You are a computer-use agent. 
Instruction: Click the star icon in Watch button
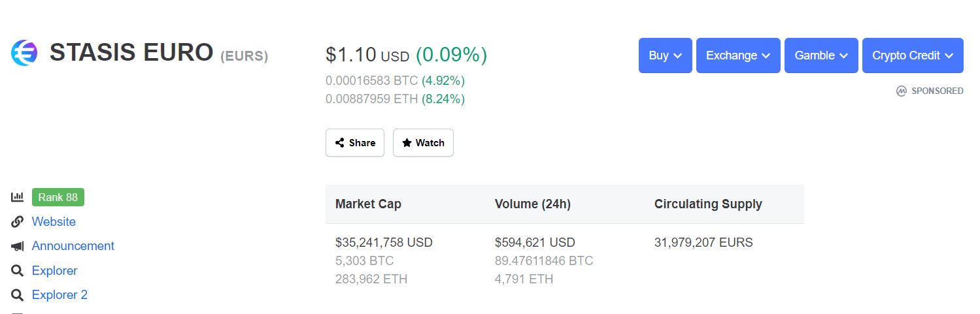[407, 142]
